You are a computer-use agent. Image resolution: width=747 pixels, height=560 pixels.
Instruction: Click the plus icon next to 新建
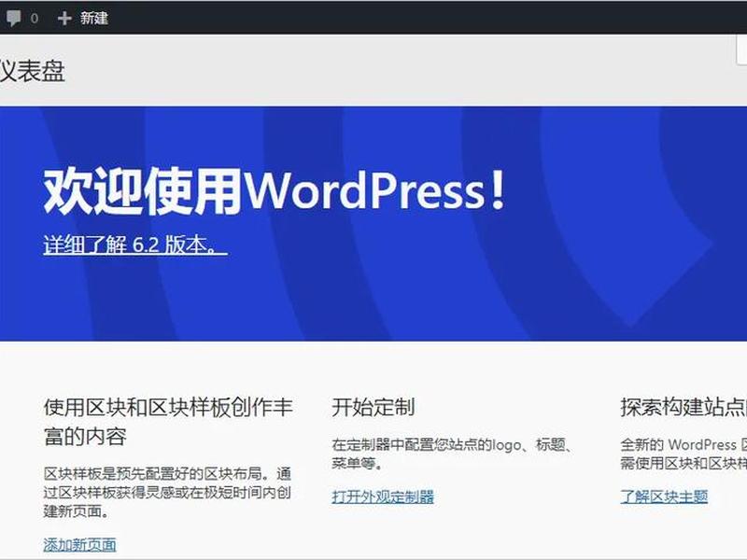point(64,19)
